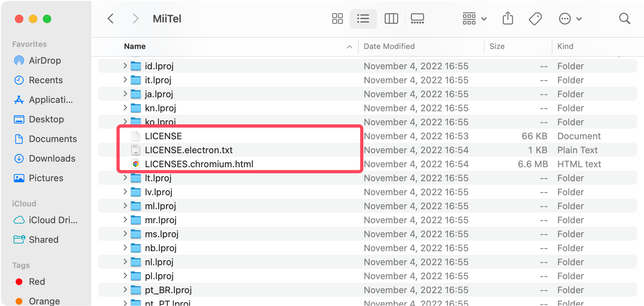Screen dimensions: 644x306
Task: Open AirDrop in the sidebar
Action: point(45,61)
